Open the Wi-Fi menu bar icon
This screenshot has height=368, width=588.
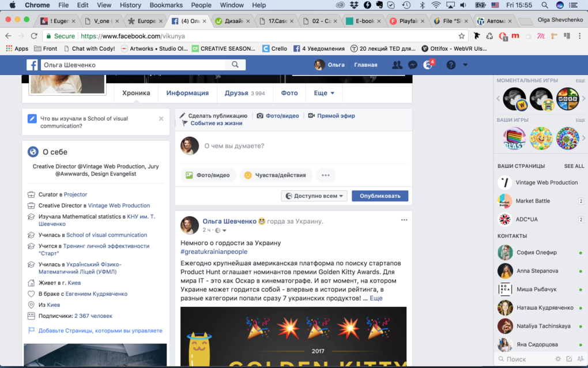coord(436,5)
